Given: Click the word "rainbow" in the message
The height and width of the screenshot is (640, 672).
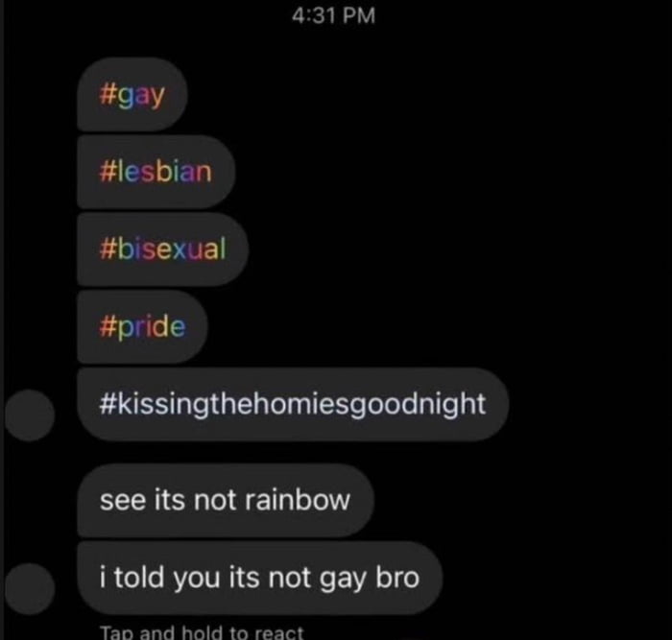Looking at the screenshot, I should point(298,500).
